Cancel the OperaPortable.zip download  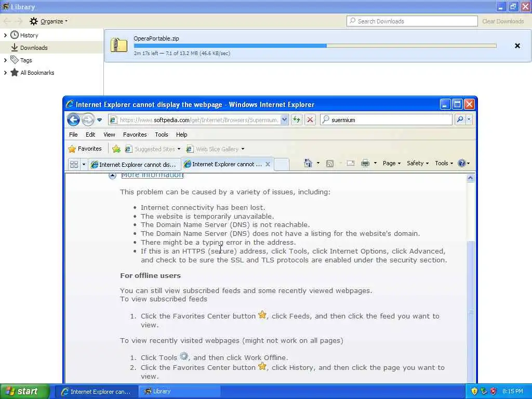[x=517, y=46]
